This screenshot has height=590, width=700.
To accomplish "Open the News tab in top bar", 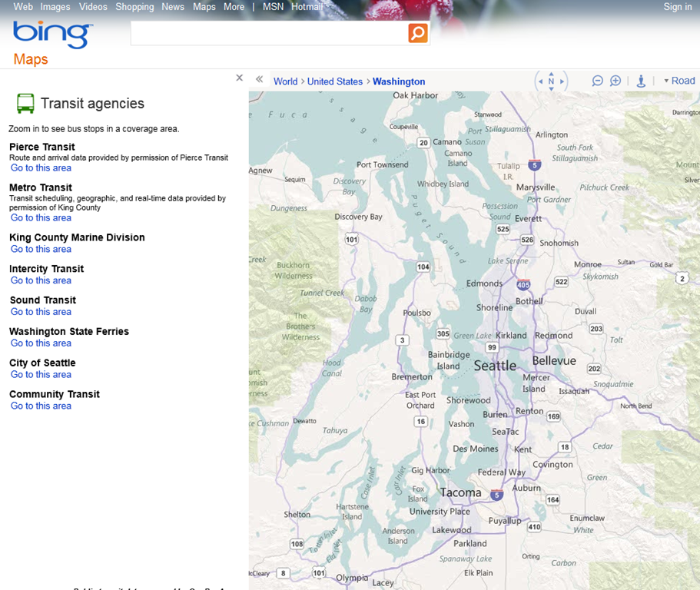I will 173,7.
